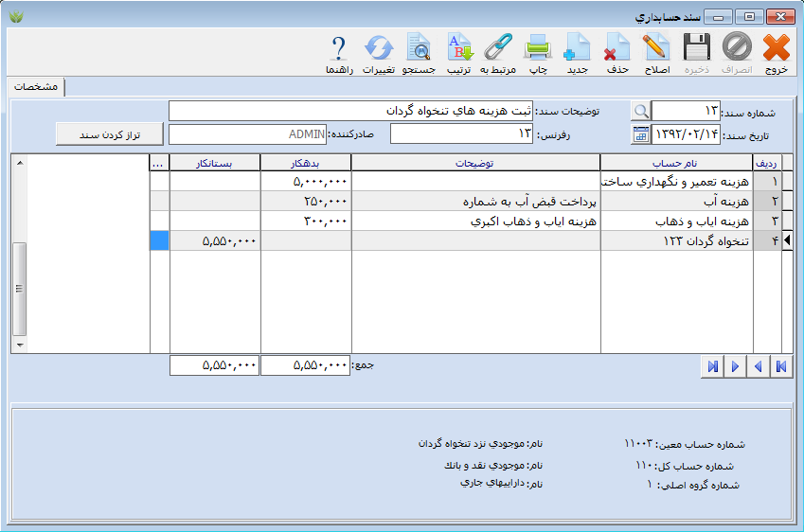
Task: Open calendar picker next to voucher date
Action: (641, 135)
